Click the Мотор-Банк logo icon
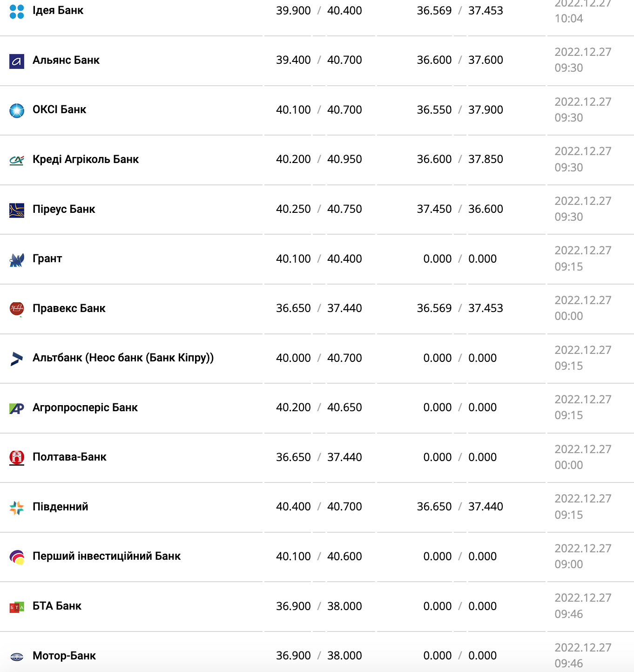The height and width of the screenshot is (672, 634). click(17, 657)
